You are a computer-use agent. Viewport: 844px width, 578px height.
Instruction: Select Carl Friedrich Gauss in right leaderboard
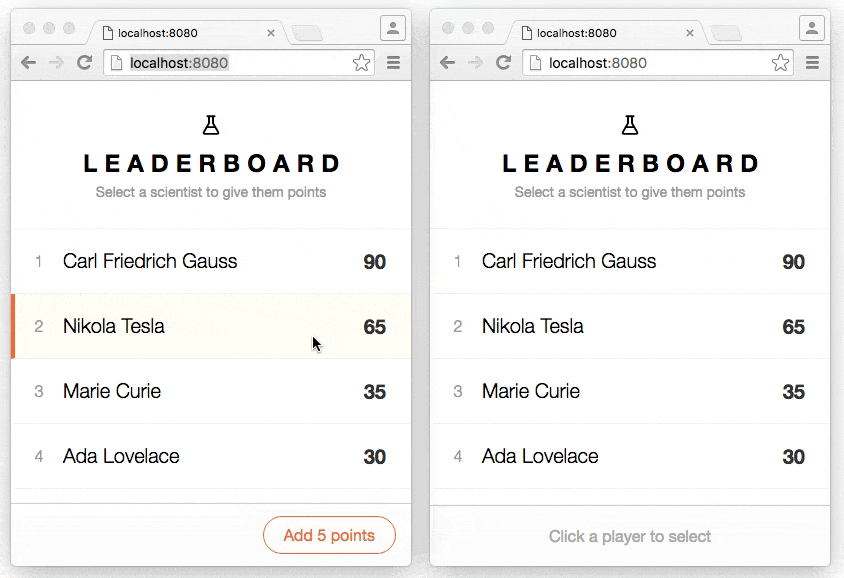(630, 261)
